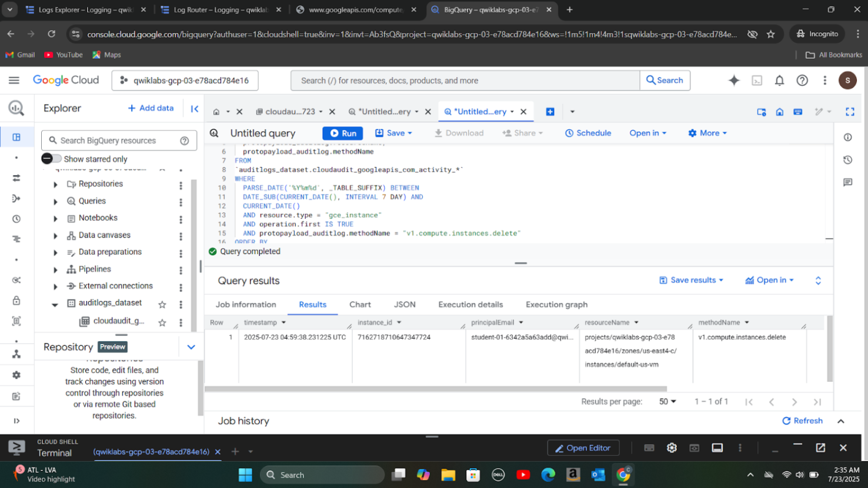This screenshot has width=868, height=488.
Task: Open Cloud Shell settings gear
Action: 672,448
